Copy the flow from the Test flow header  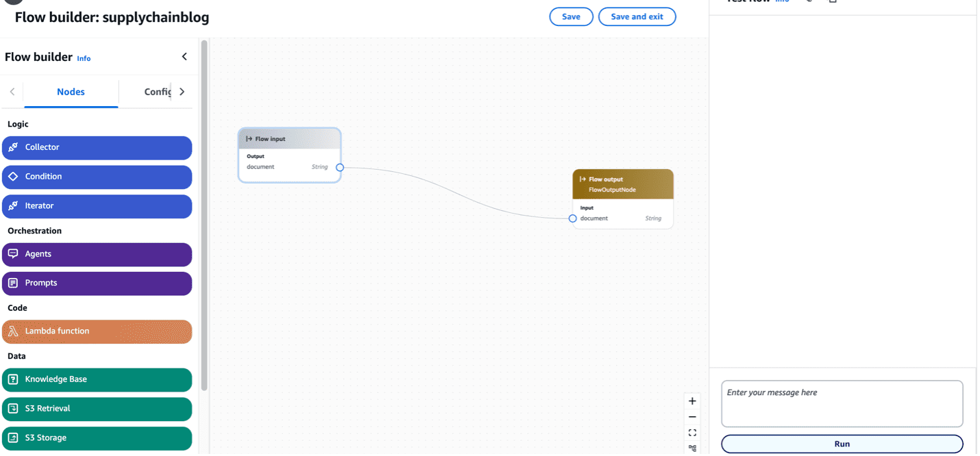pyautogui.click(x=833, y=2)
